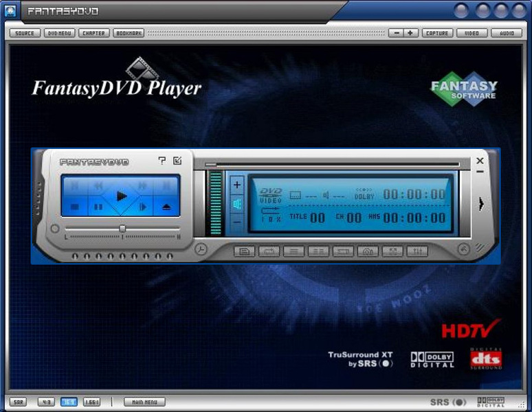
Task: Click the DOLBY indicator on the display
Action: pos(364,194)
